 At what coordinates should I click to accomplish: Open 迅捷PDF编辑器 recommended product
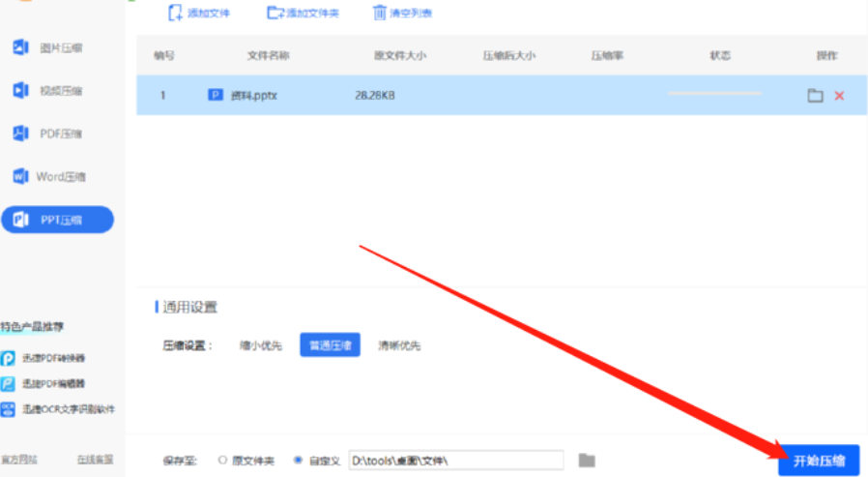point(43,383)
